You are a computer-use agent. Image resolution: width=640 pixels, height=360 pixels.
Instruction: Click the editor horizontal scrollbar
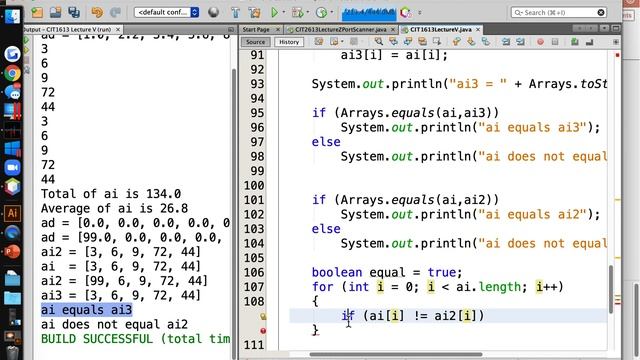[396, 354]
